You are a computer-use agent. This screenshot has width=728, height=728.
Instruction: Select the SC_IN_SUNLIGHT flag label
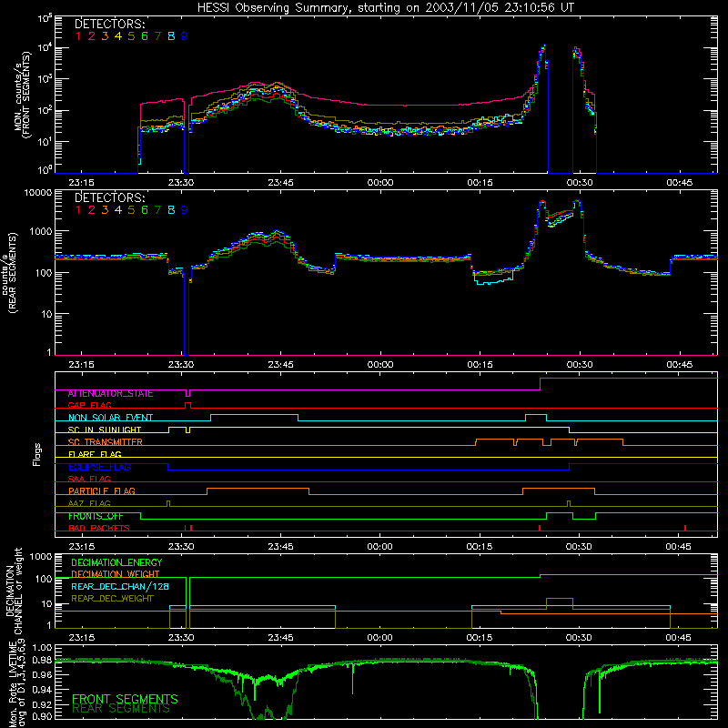(x=105, y=430)
